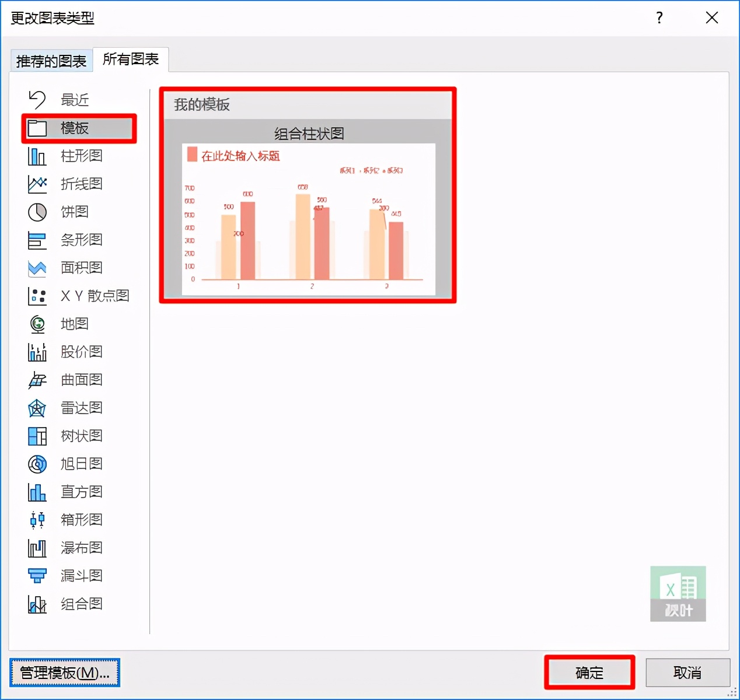Image resolution: width=740 pixels, height=700 pixels.
Task: Select the 组合图 combo chart
Action: (x=81, y=604)
